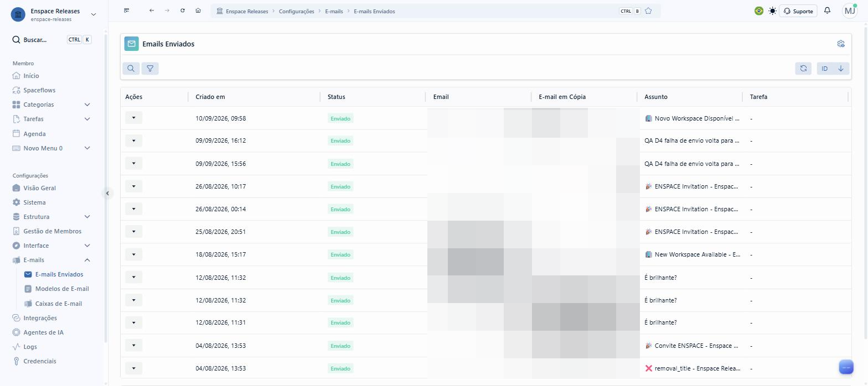Go back with the left arrow

[152, 11]
